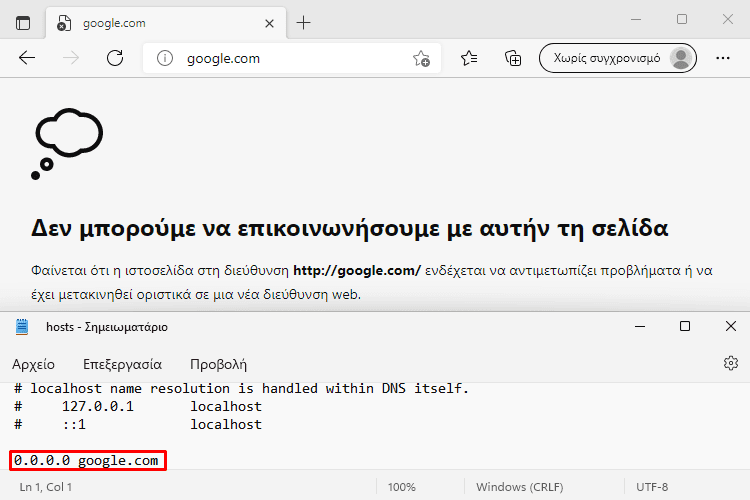Click the 'hosts - Σημειωματάριο' window title
This screenshot has width=750, height=500.
pos(107,327)
